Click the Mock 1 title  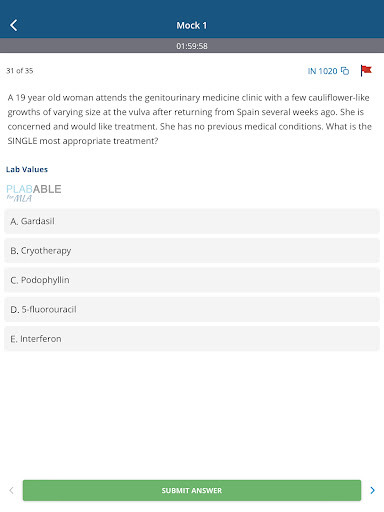[192, 25]
